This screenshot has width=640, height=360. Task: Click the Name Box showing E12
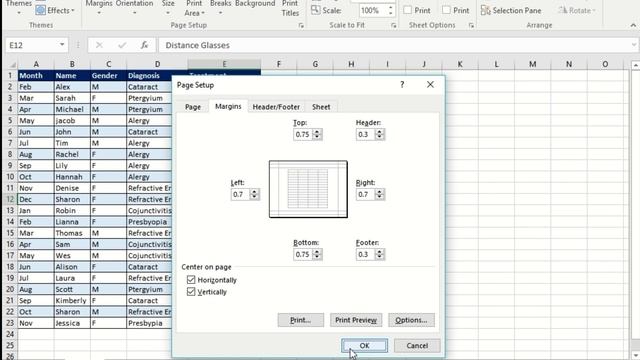(32, 45)
